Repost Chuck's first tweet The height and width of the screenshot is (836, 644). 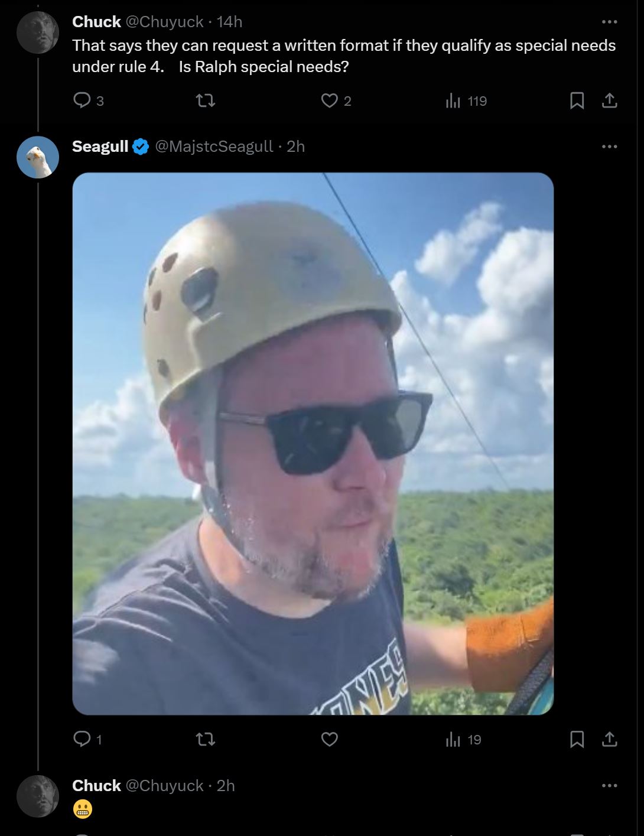(x=205, y=101)
